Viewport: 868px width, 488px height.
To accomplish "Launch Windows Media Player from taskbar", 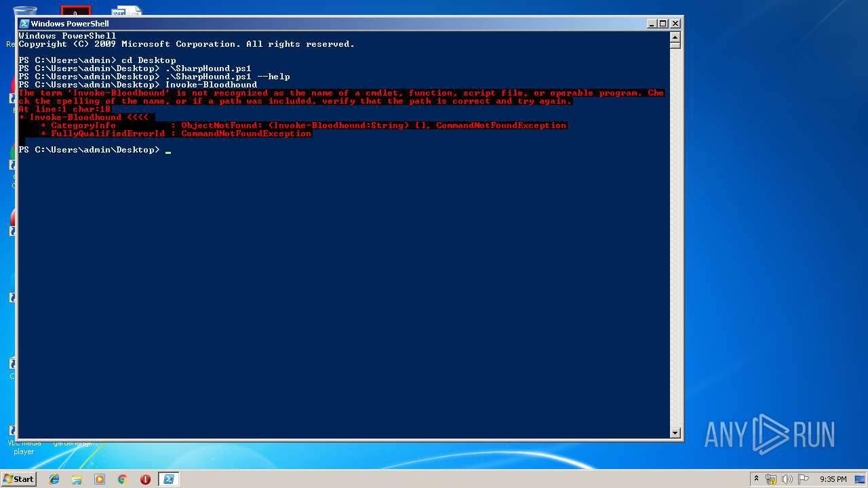I will click(x=100, y=479).
